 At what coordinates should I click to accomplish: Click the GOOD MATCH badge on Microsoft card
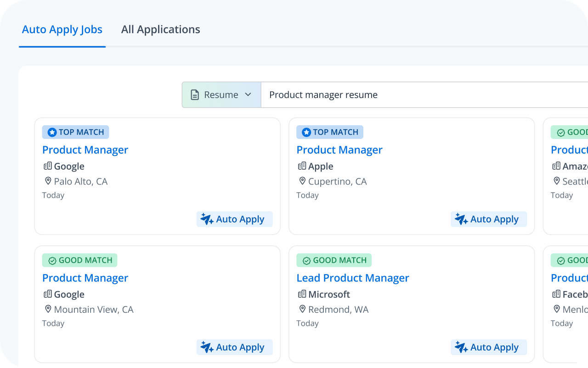[334, 260]
